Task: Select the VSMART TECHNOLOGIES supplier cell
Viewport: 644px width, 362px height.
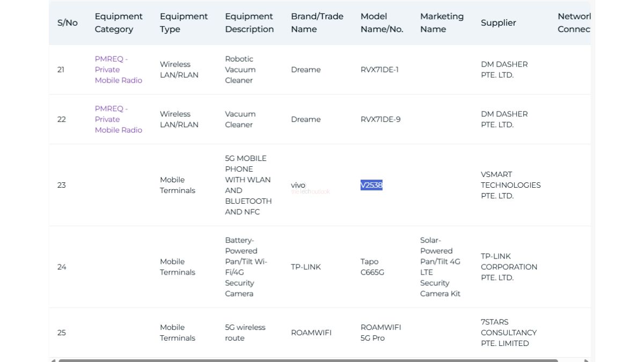Action: [510, 185]
